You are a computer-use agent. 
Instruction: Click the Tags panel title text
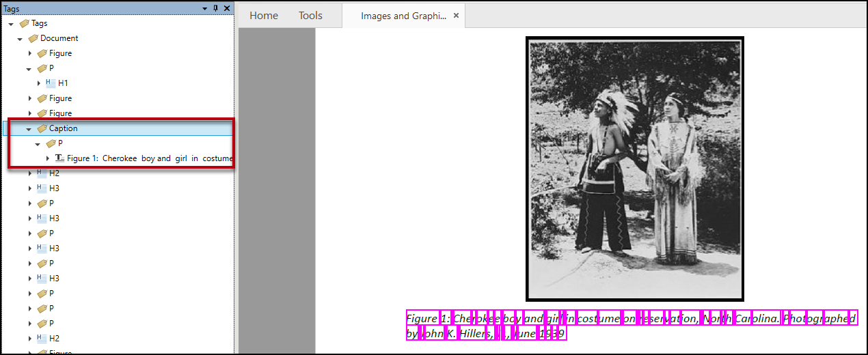click(12, 8)
